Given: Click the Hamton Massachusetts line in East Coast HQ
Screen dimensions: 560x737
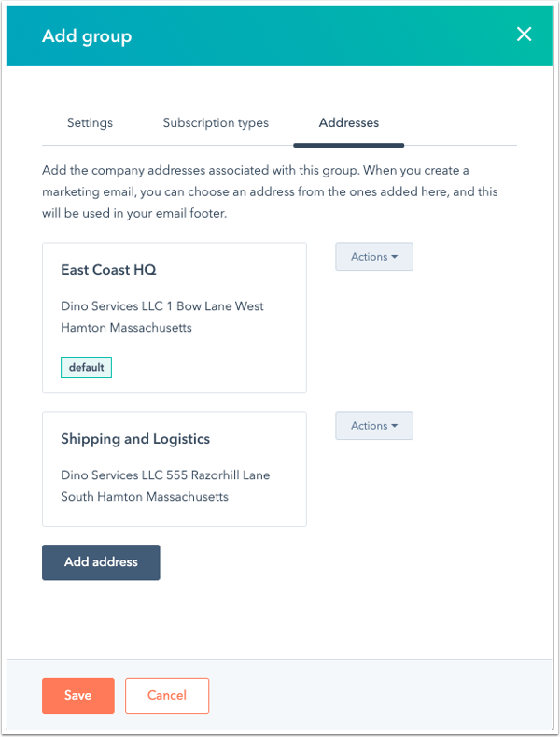Looking at the screenshot, I should coord(126,328).
